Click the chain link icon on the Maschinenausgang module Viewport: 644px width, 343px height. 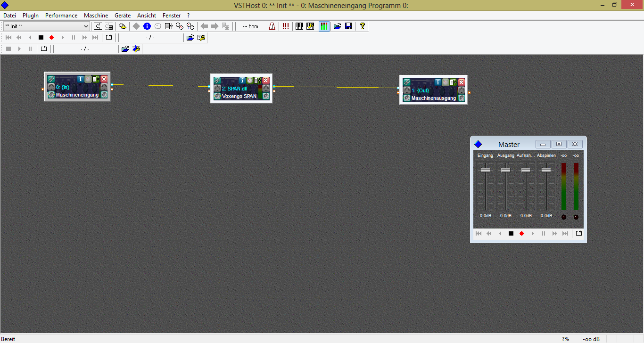(x=406, y=82)
